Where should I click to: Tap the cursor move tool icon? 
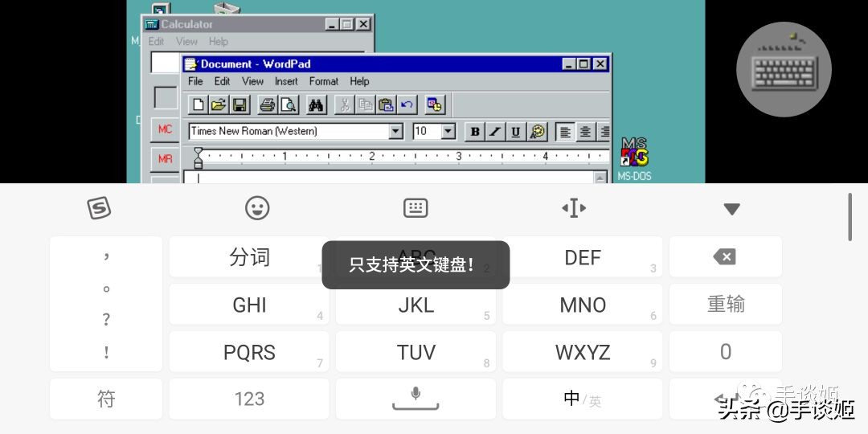coord(574,208)
